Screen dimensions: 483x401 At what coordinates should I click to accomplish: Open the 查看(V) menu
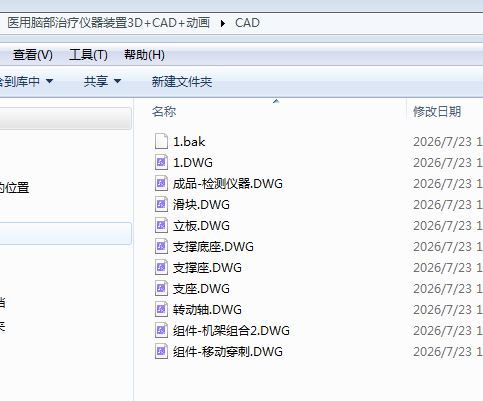pos(33,55)
